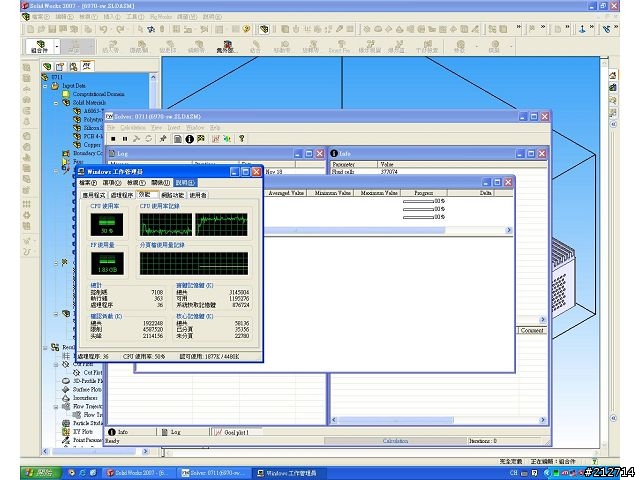Open the File menu in Solver window
Screen dimensions: 640x480
coord(111,128)
